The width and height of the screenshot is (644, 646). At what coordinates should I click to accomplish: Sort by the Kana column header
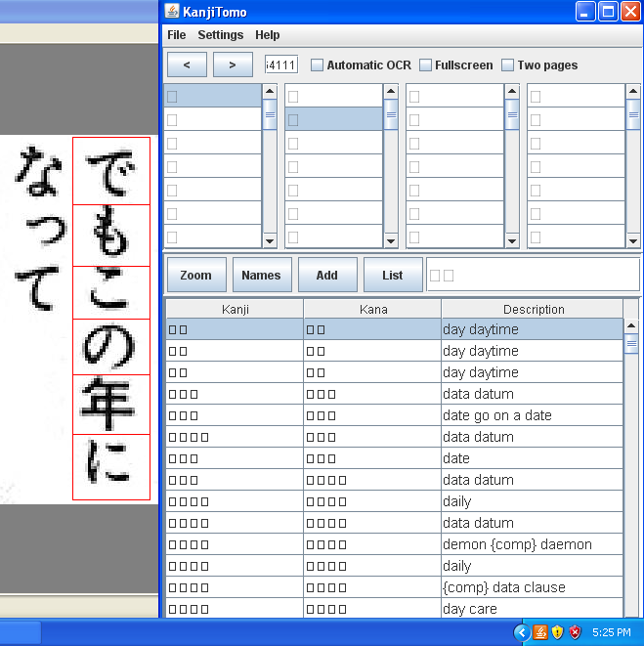pyautogui.click(x=372, y=309)
